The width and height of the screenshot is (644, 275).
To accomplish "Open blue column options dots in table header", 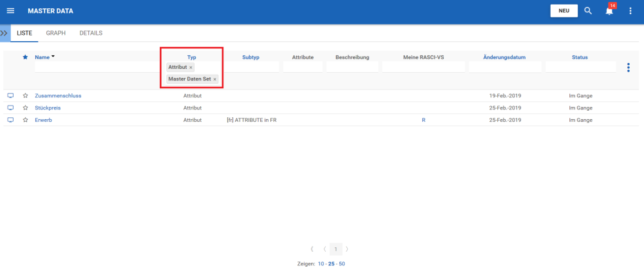I will point(628,68).
